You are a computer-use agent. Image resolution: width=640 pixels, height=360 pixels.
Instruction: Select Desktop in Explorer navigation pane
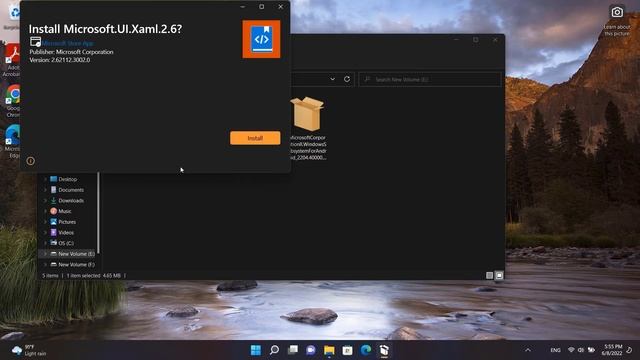point(68,179)
